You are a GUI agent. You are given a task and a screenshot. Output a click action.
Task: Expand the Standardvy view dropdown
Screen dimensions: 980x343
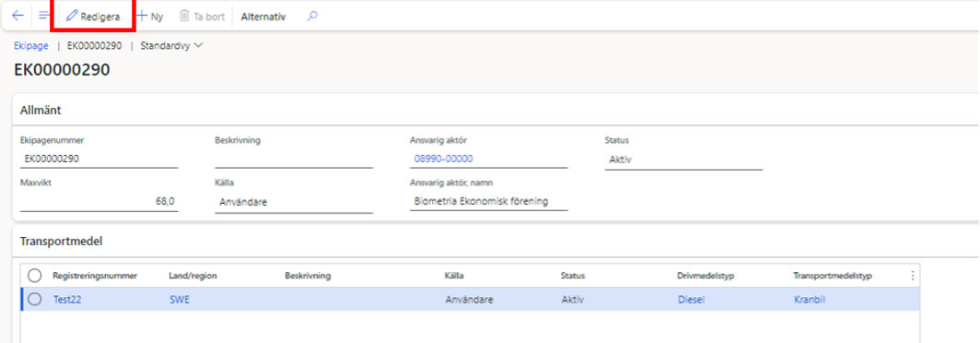pyautogui.click(x=172, y=46)
